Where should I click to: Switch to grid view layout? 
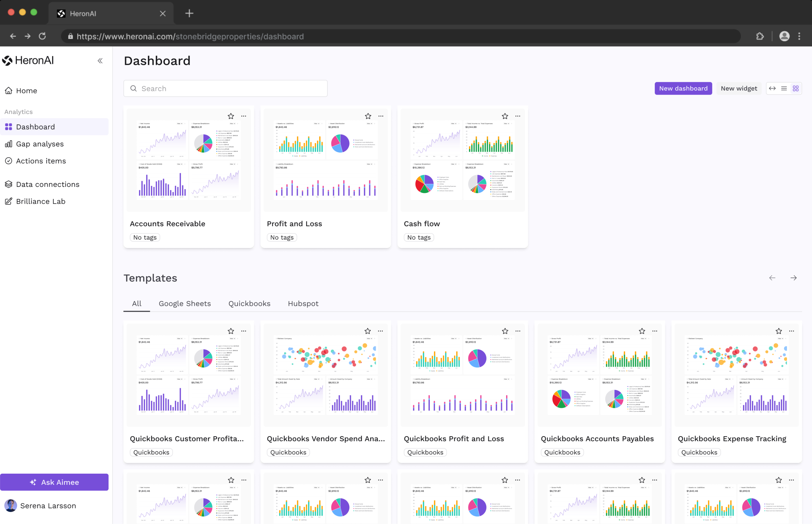[795, 88]
